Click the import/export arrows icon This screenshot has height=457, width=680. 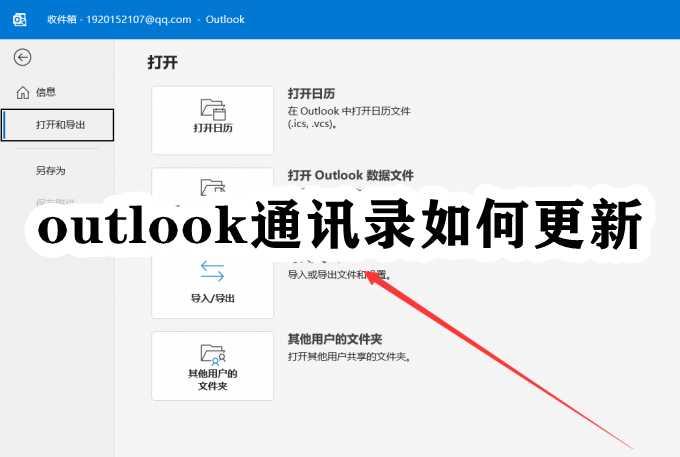point(212,271)
